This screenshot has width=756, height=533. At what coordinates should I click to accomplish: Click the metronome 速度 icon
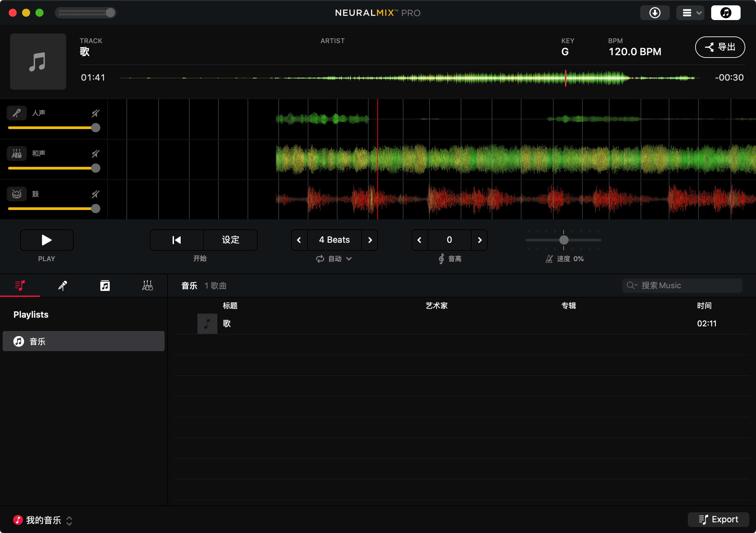coord(549,259)
